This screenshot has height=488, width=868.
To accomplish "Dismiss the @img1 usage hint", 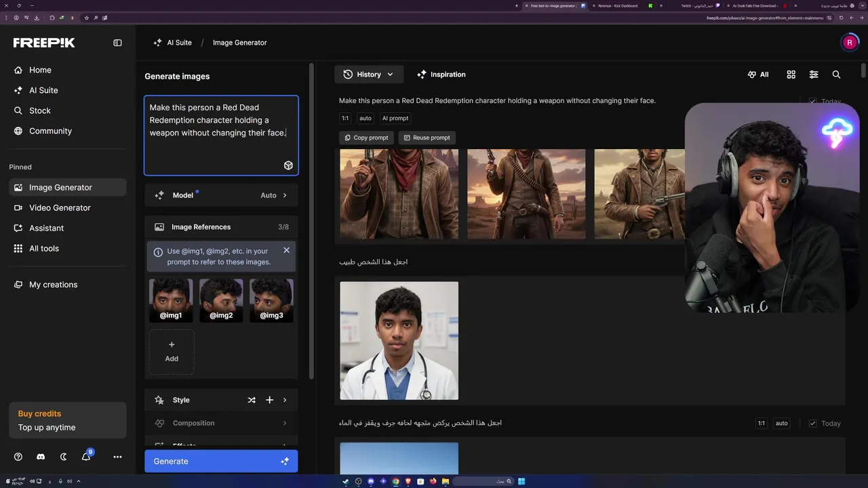I will 286,250.
